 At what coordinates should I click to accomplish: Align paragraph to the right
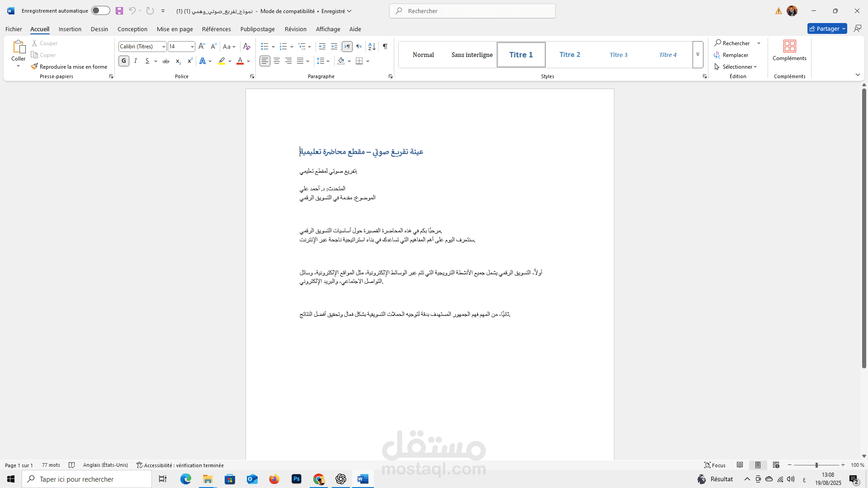pos(288,61)
